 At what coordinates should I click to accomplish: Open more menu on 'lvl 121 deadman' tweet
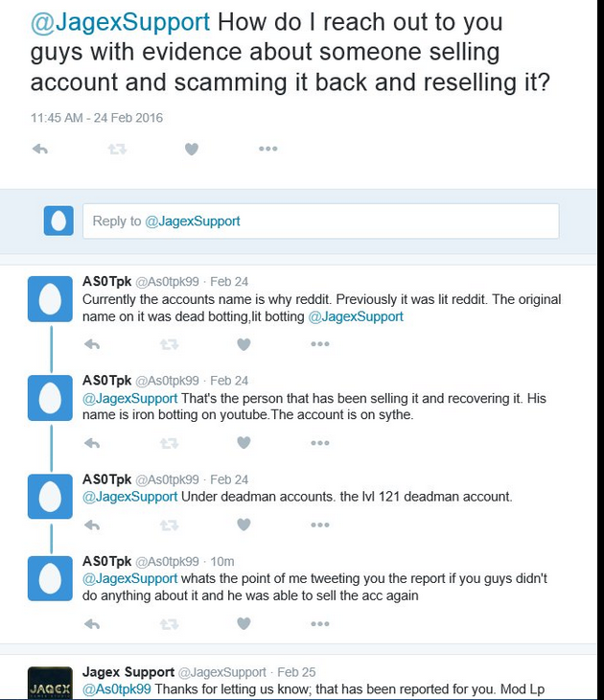320,525
